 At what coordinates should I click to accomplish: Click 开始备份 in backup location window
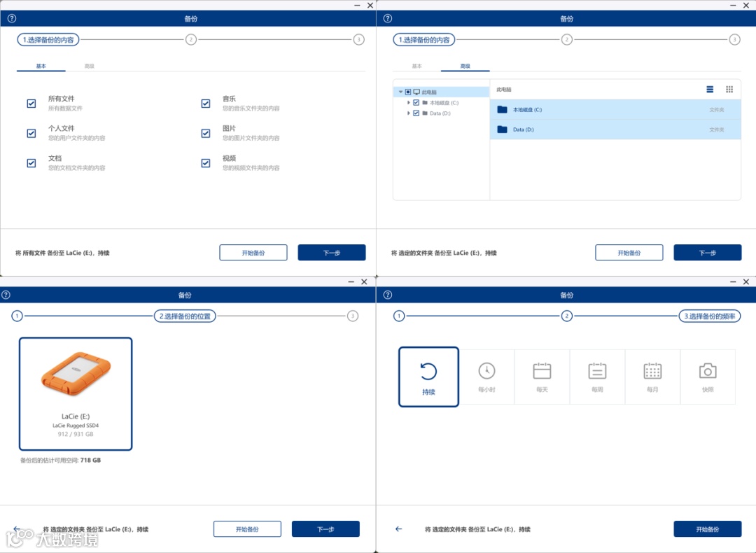click(247, 529)
